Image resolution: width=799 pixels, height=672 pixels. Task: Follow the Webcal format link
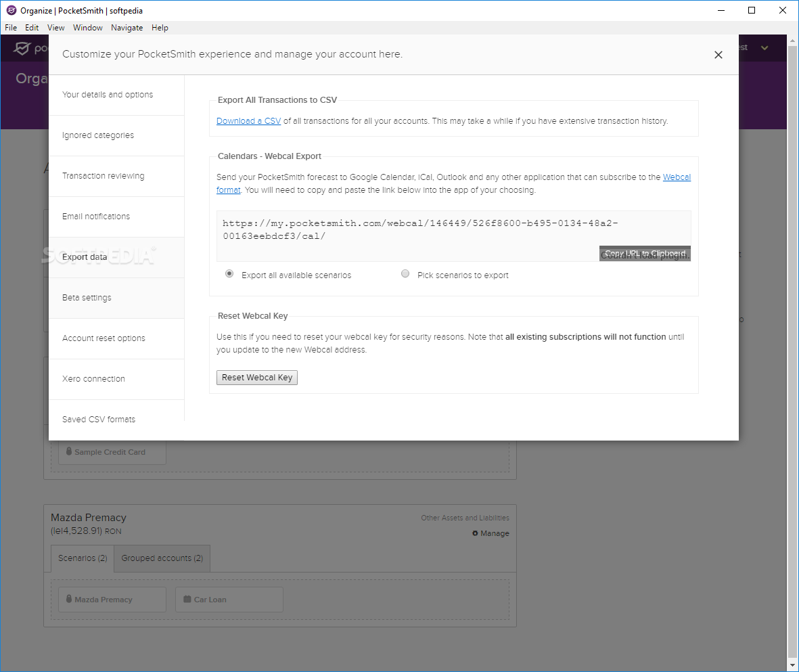tap(677, 177)
